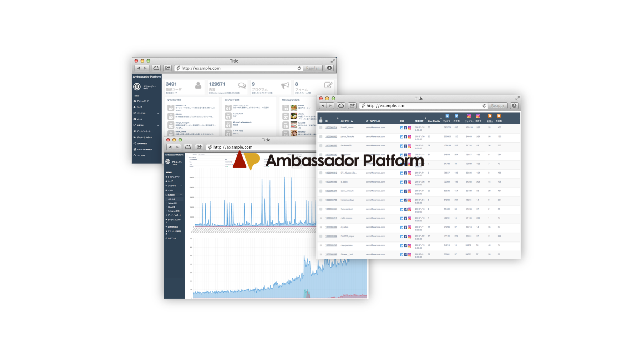Image resolution: width=640 pixels, height=360 pixels.
Task: Click the download gear button in the top browser toolbar
Action: pyautogui.click(x=329, y=68)
